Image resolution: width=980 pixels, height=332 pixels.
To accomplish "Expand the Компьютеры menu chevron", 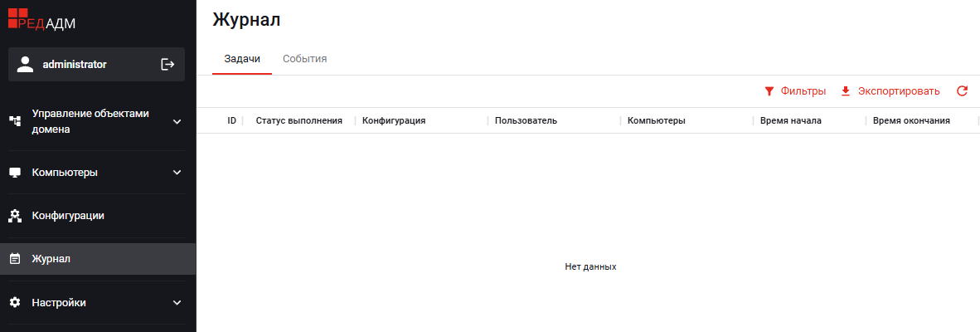I will pos(177,173).
